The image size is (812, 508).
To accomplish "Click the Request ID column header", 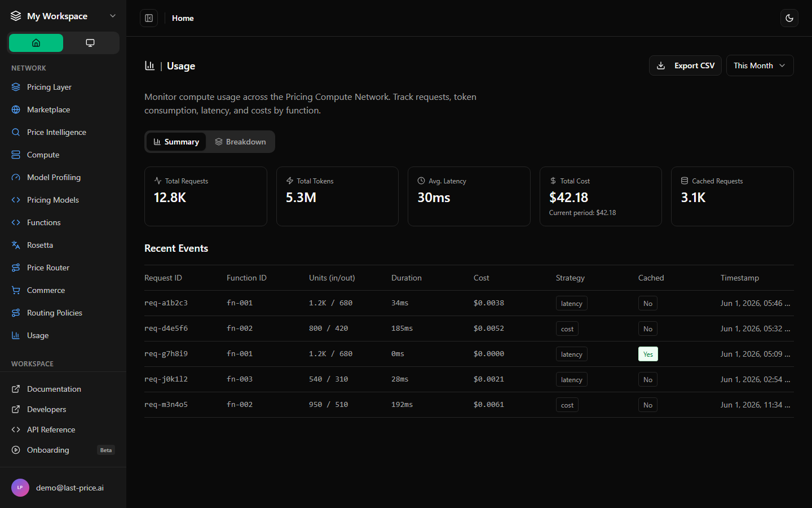I will [x=163, y=278].
